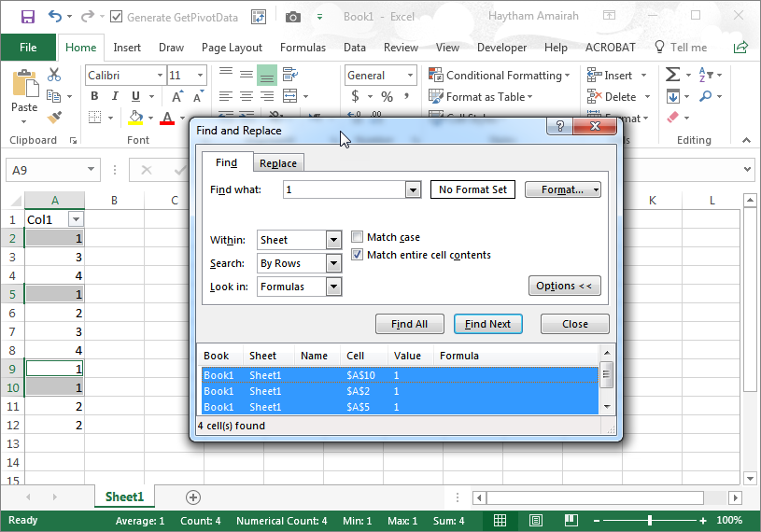Open the Calibri font name dropdown
Viewport: 761px width, 532px height.
(x=160, y=76)
